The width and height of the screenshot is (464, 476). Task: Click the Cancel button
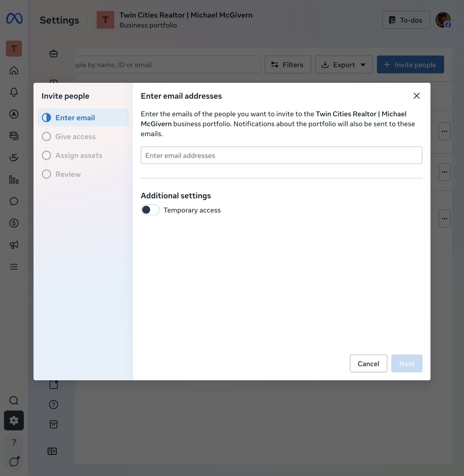coord(368,363)
